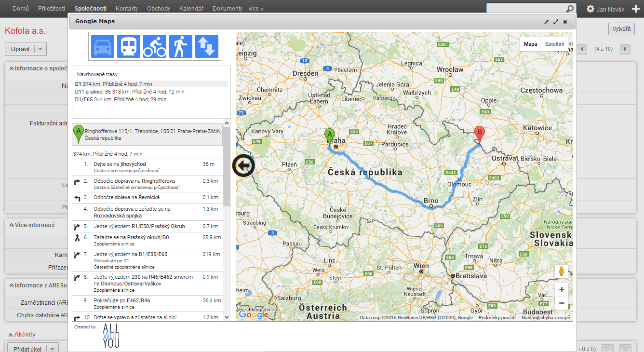Viewport: 644px width, 352px height.
Task: Open Obchody tab
Action: click(159, 9)
